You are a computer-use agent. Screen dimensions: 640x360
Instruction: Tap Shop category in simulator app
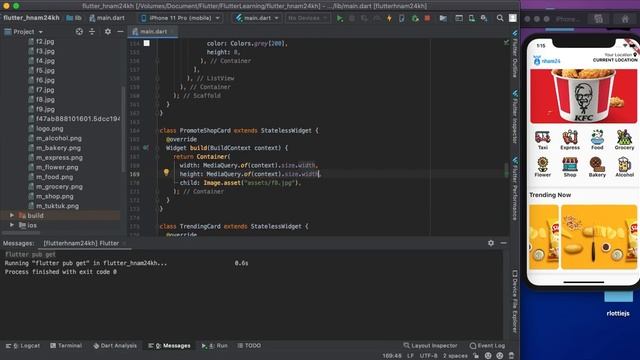570,167
